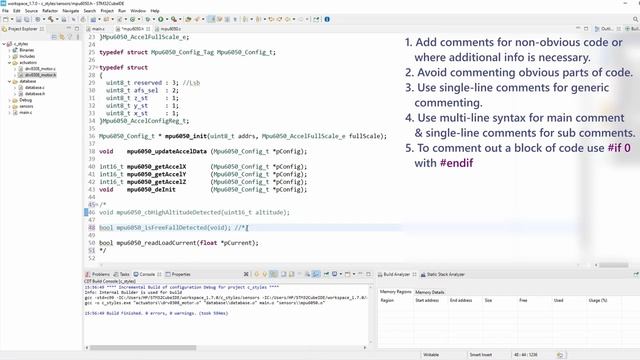Select the database.h file
The image size is (640, 360).
[x=31, y=94]
